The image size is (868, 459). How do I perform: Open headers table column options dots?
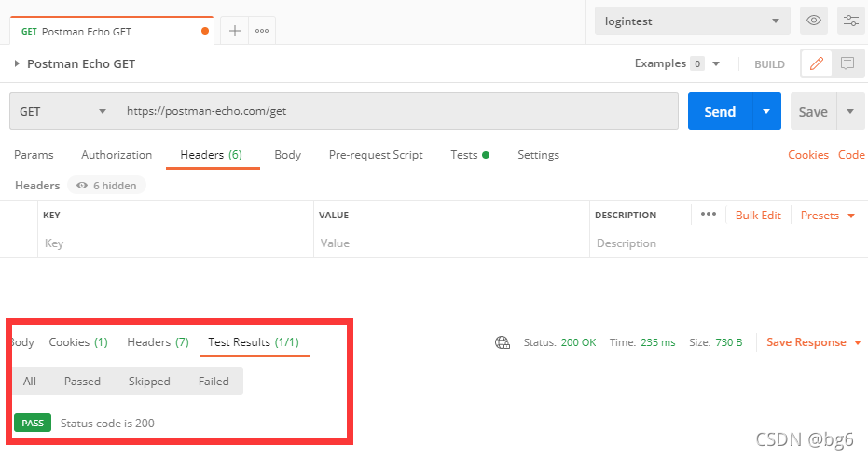coord(708,215)
